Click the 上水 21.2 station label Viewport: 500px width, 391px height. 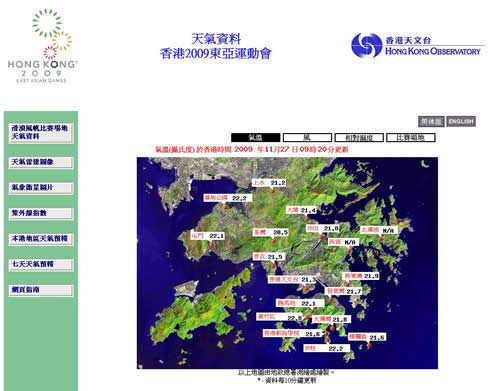[269, 183]
